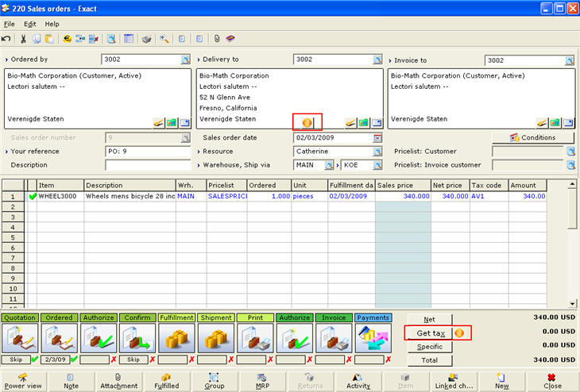Click the Activity button
Screen dimensions: 580x392
[x=358, y=381]
